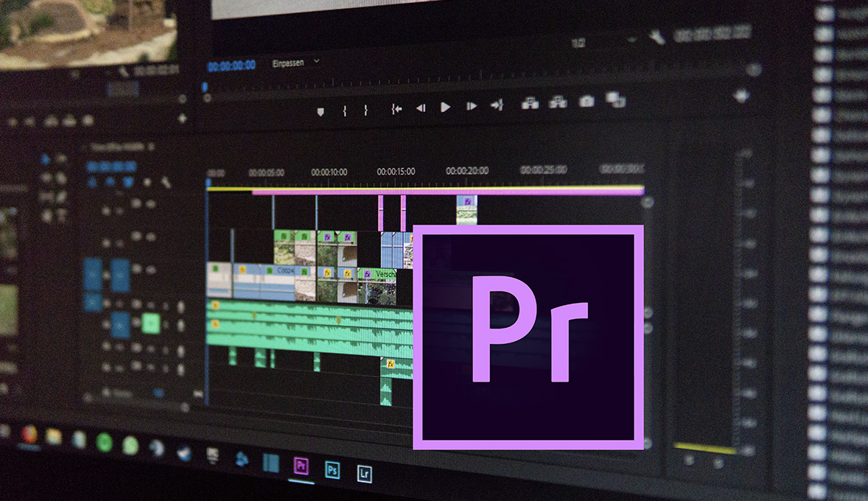Click the Mark Out bracket icon
868x501 pixels.
tap(366, 110)
